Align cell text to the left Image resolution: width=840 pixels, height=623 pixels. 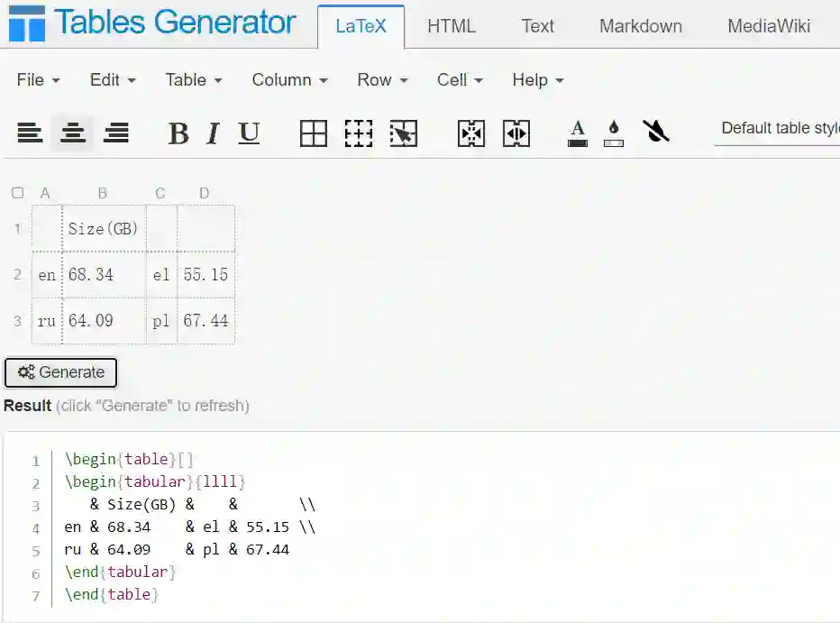coord(30,133)
